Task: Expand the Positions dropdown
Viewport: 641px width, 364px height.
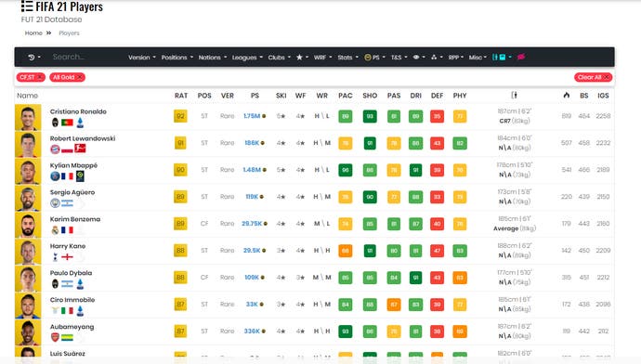Action: point(177,58)
